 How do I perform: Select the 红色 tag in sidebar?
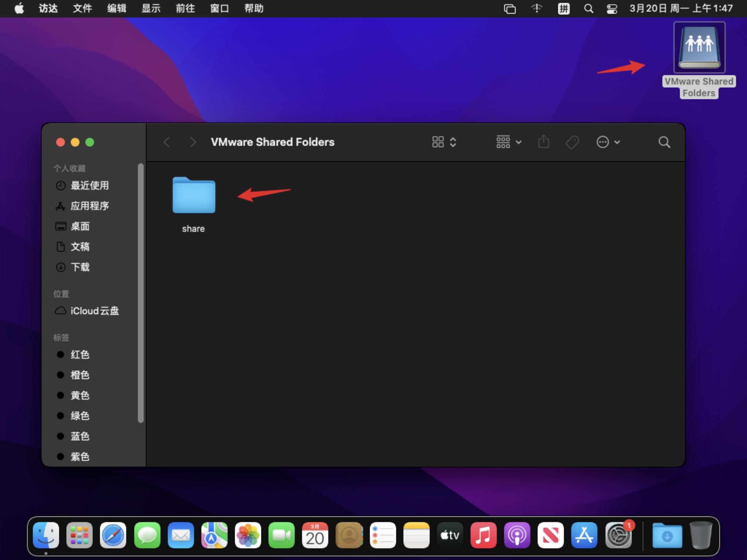point(80,355)
